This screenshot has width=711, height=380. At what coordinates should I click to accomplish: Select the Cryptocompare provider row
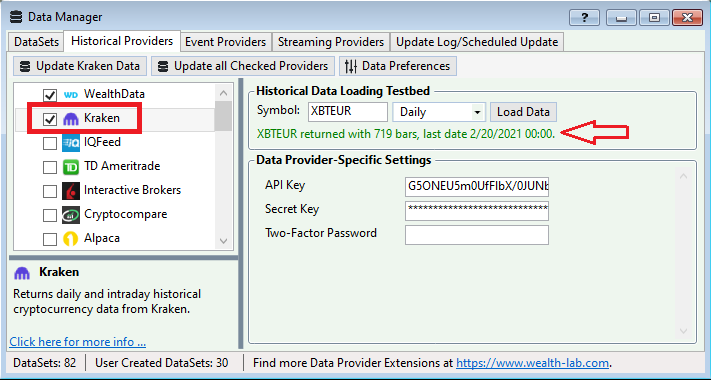(x=115, y=214)
